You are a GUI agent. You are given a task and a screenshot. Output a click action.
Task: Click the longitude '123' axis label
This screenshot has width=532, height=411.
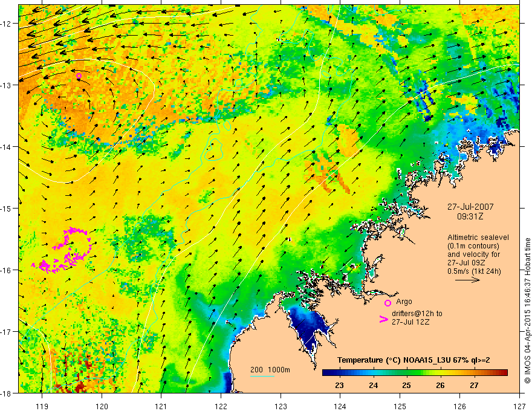pyautogui.click(x=281, y=406)
